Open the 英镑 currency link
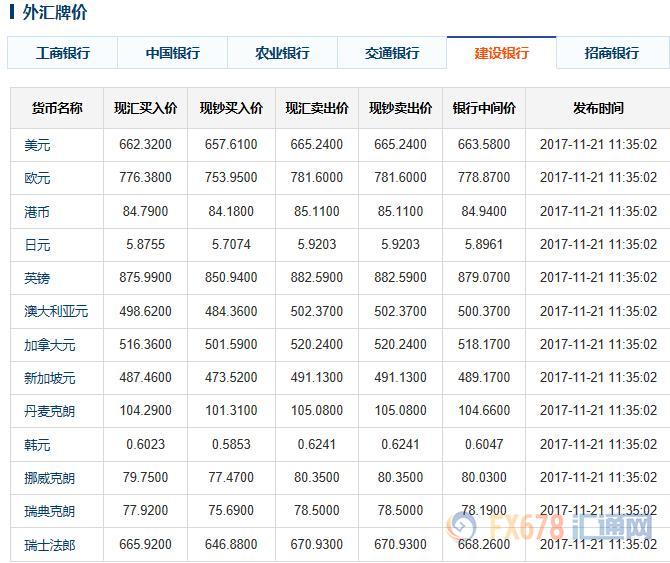Viewport: 670px width, 563px height. tap(37, 278)
